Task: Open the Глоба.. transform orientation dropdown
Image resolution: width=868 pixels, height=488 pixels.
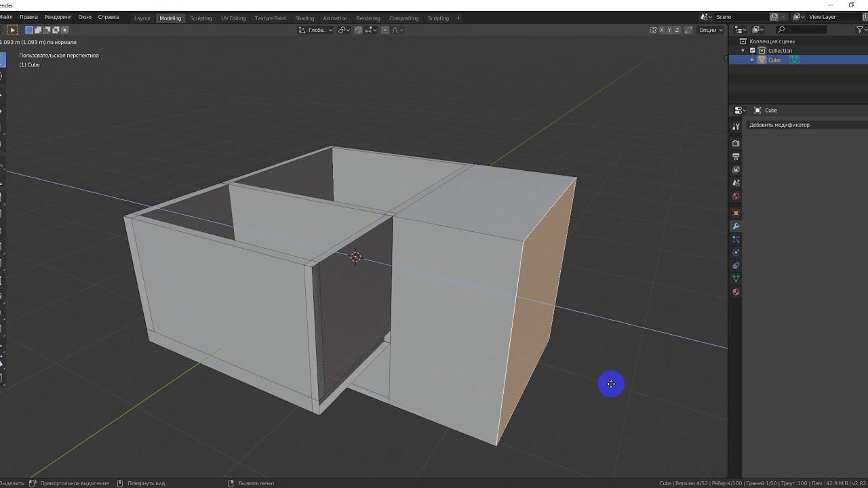Action: click(x=317, y=30)
